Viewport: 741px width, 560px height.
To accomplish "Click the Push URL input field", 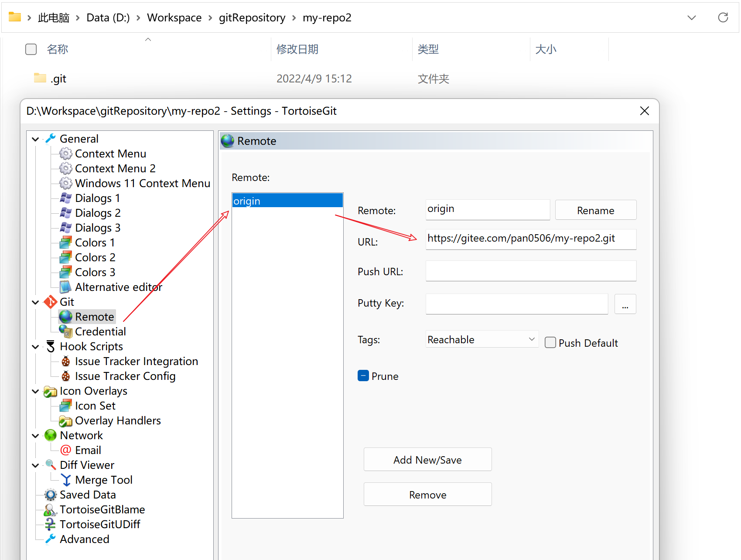I will [x=530, y=271].
